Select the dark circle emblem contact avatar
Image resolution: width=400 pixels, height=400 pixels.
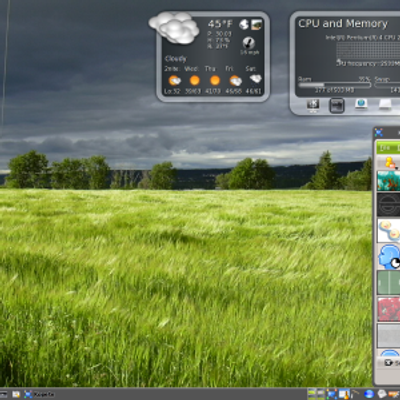[x=389, y=205]
